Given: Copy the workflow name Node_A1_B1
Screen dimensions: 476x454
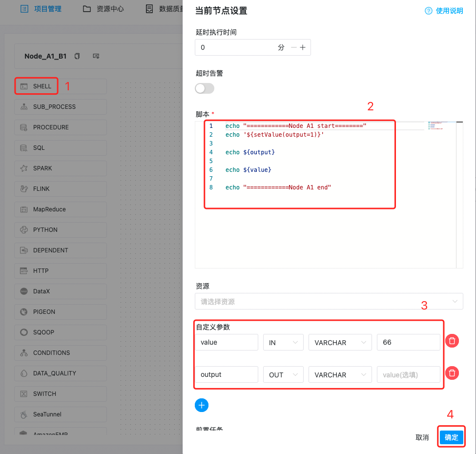Looking at the screenshot, I should [x=77, y=56].
